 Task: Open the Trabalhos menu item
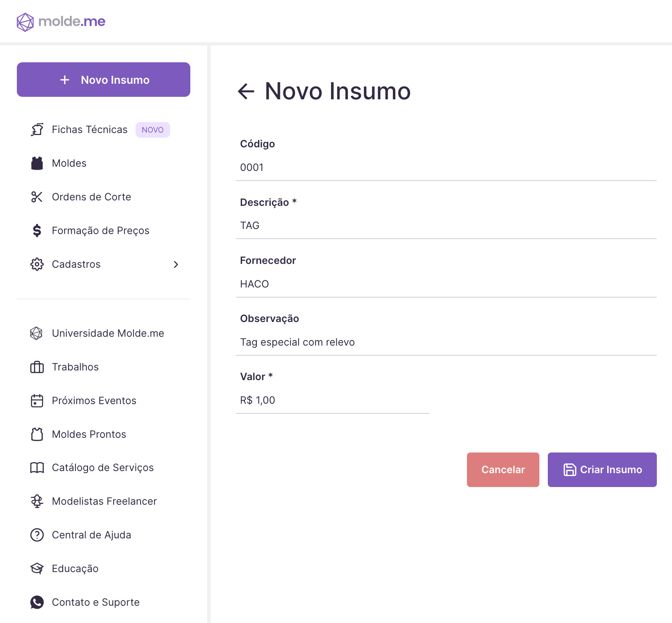[104, 367]
